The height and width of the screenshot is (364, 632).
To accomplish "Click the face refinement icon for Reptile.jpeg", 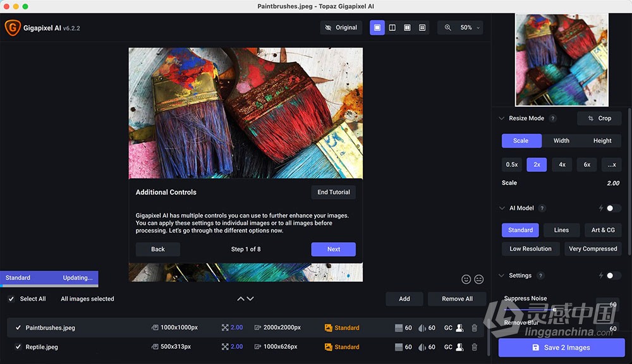I will (459, 347).
